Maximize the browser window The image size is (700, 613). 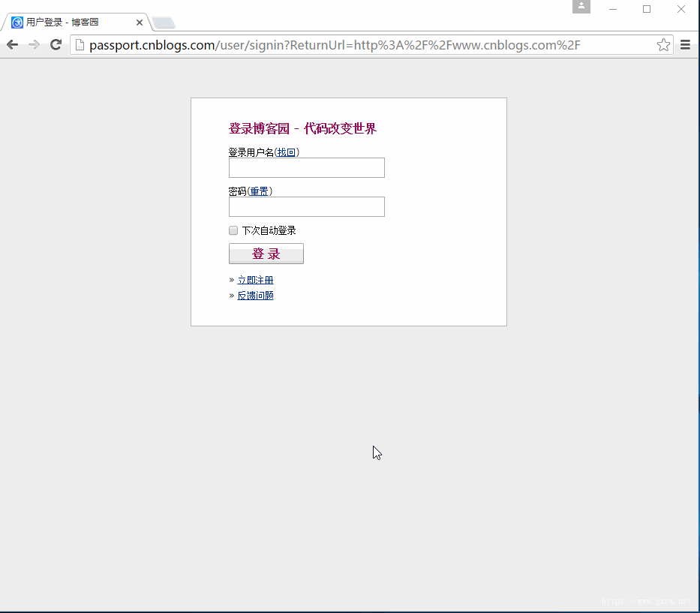(647, 9)
